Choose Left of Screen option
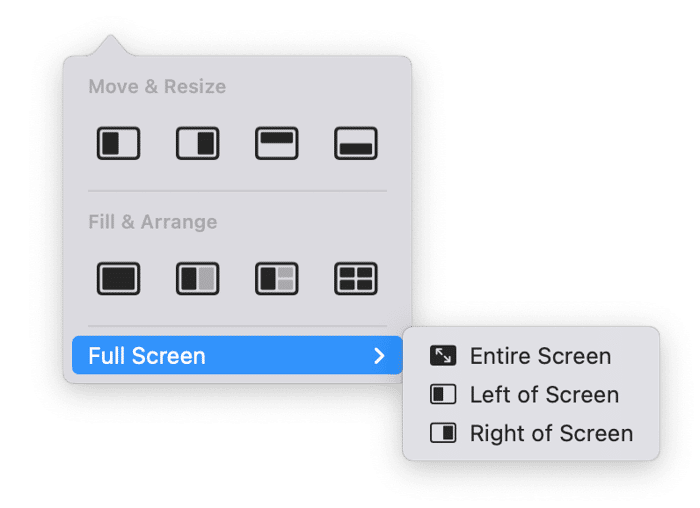Screen dimensions: 700x508 pyautogui.click(x=544, y=395)
